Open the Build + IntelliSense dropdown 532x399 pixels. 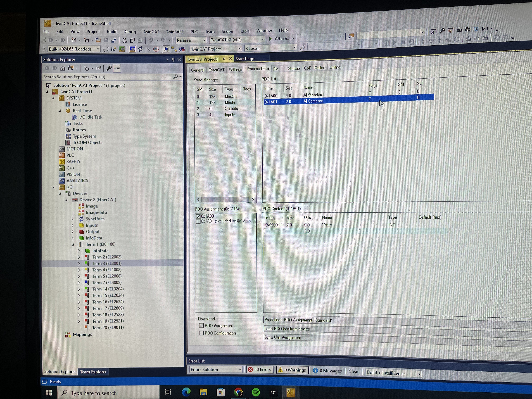click(x=393, y=373)
